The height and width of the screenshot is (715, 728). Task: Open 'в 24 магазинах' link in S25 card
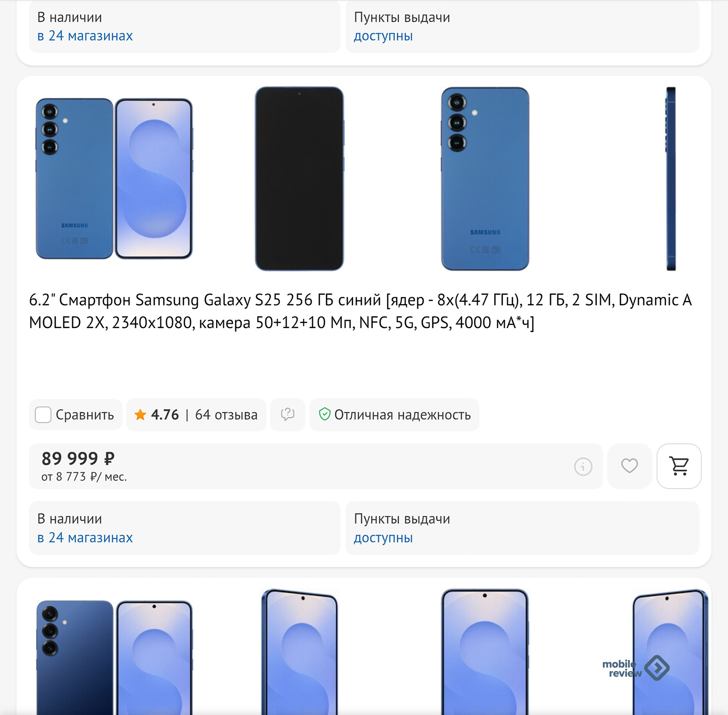85,538
